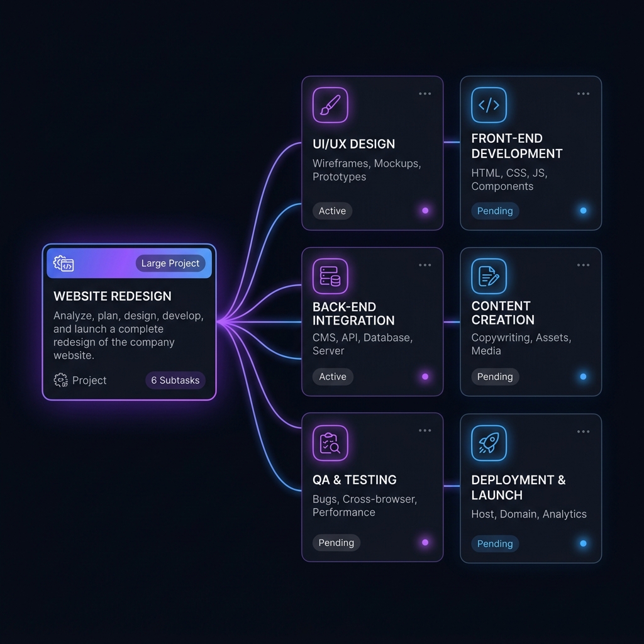Select the UI/UX DESIGN card title
Viewport: 644px width, 644px height.
(x=353, y=144)
